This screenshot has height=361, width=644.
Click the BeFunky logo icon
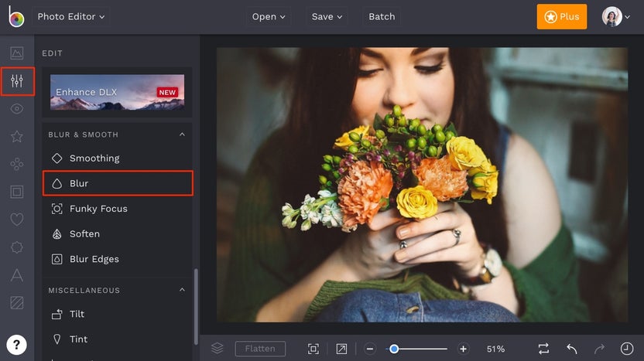[x=16, y=17]
